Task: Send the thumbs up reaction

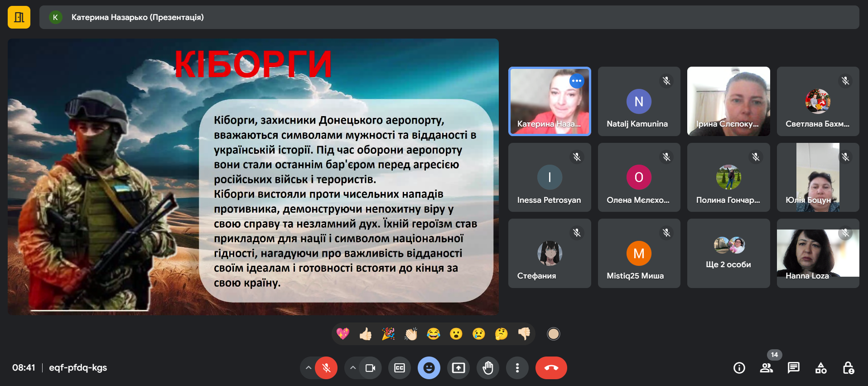Action: click(x=366, y=334)
